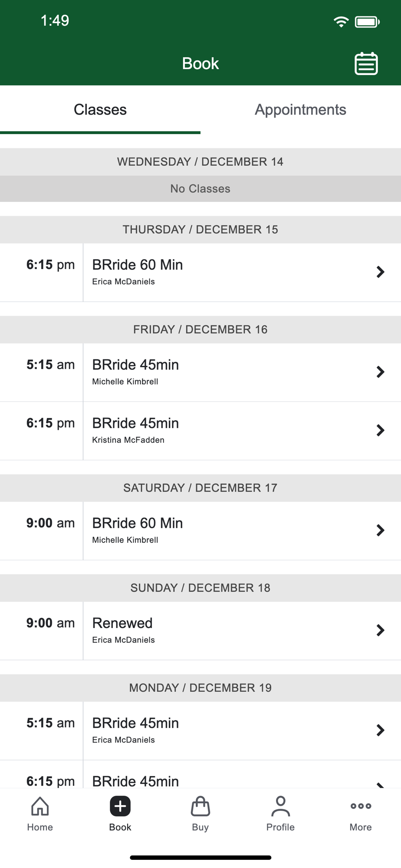The width and height of the screenshot is (401, 868).
Task: Open the calendar view icon
Action: (x=366, y=64)
